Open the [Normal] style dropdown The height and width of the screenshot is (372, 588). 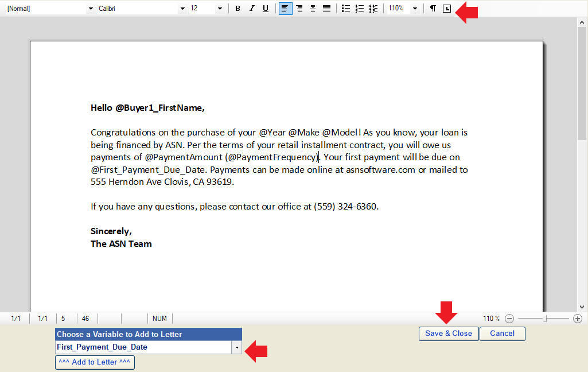point(91,8)
